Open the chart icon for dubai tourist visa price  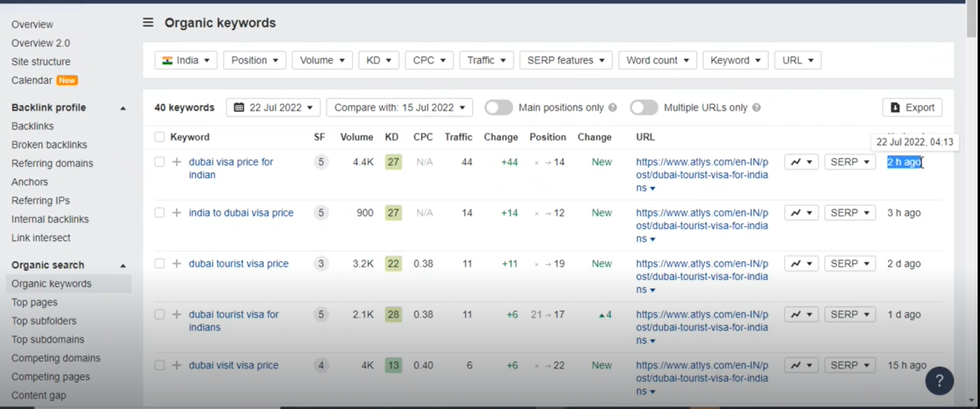click(802, 264)
